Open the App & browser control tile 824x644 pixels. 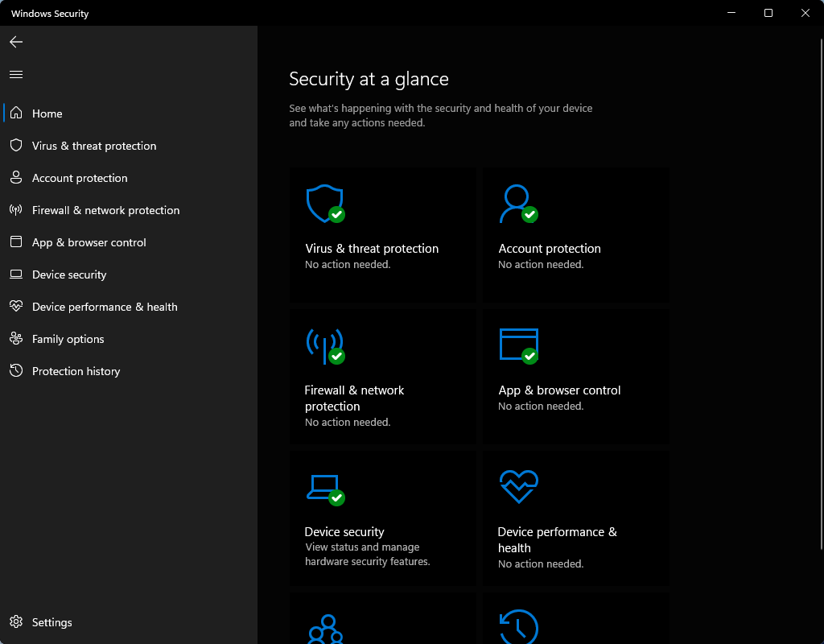(575, 376)
